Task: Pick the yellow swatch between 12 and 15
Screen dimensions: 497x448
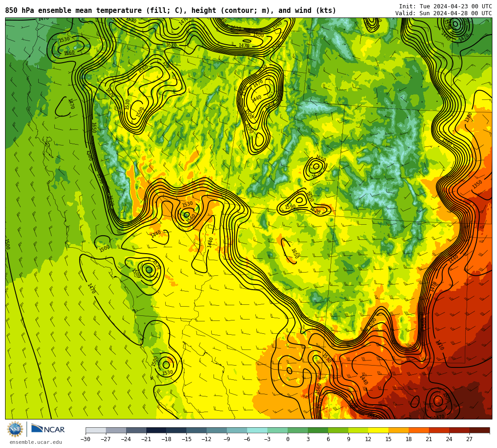Action: [x=379, y=430]
